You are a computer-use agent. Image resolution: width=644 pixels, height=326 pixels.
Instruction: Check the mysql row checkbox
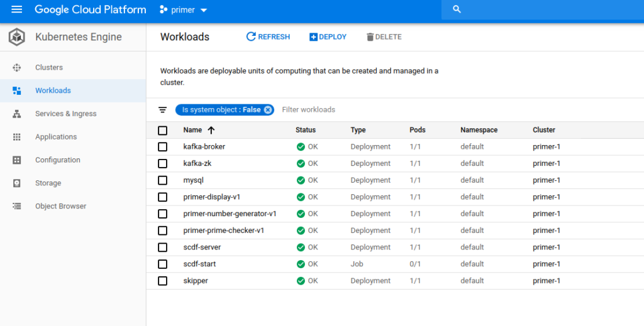[x=163, y=180]
